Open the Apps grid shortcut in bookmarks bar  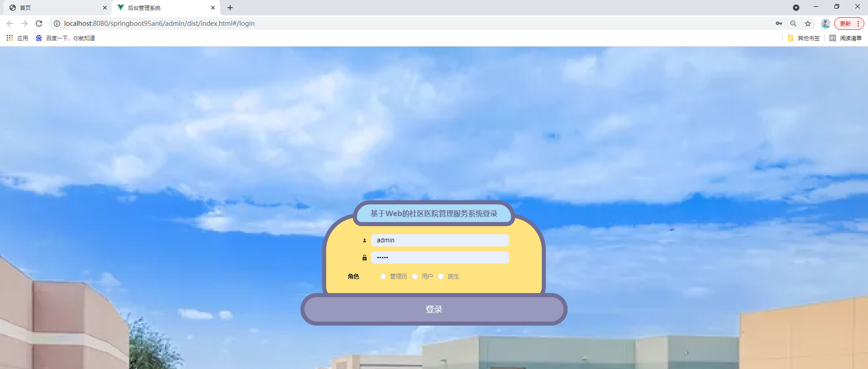point(17,38)
